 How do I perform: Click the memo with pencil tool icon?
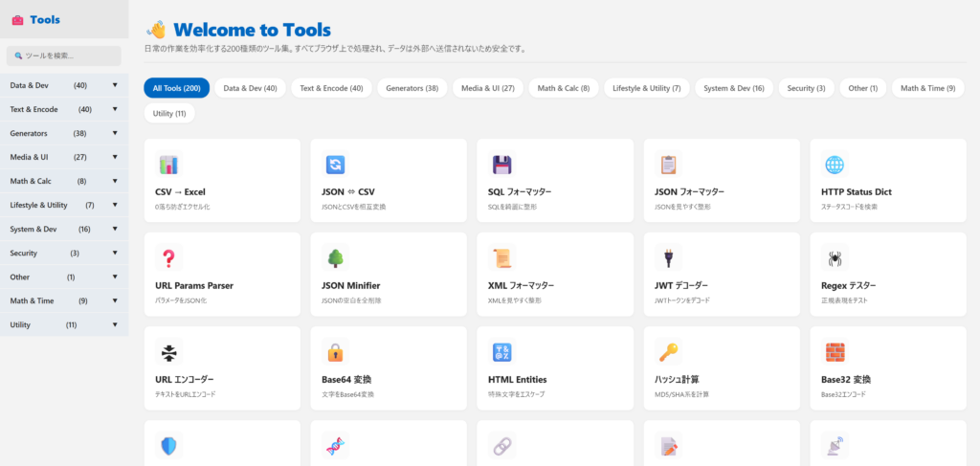(669, 446)
